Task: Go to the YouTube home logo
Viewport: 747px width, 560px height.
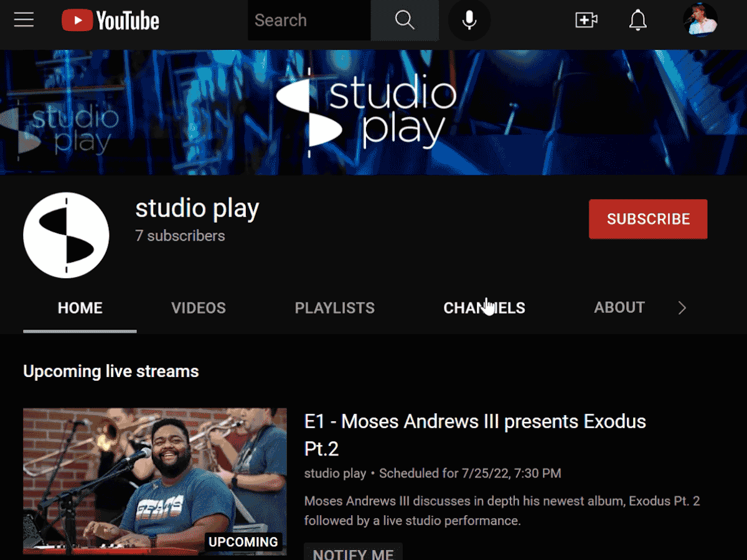Action: (x=110, y=21)
